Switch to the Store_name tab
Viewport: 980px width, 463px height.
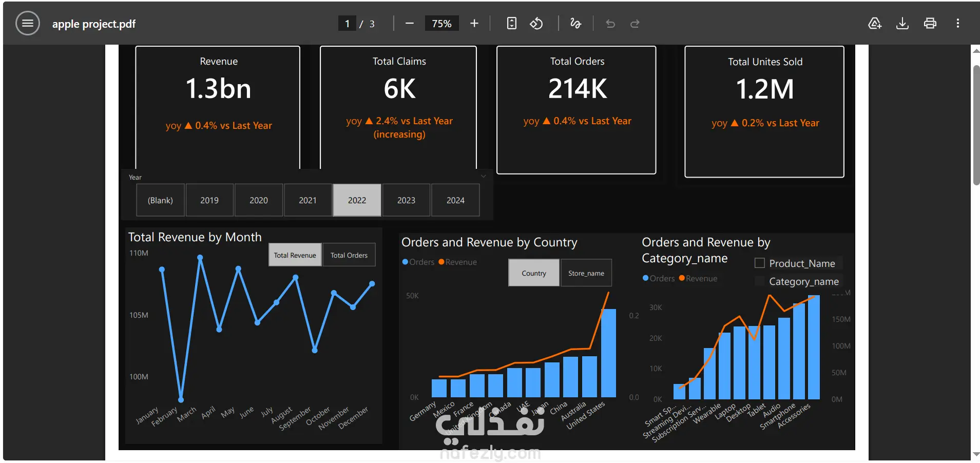click(x=586, y=273)
